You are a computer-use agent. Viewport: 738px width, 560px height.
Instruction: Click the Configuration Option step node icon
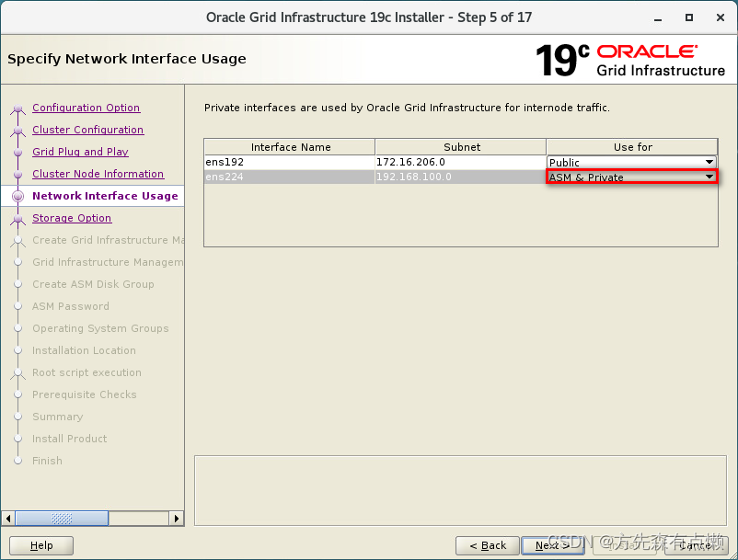(17, 109)
